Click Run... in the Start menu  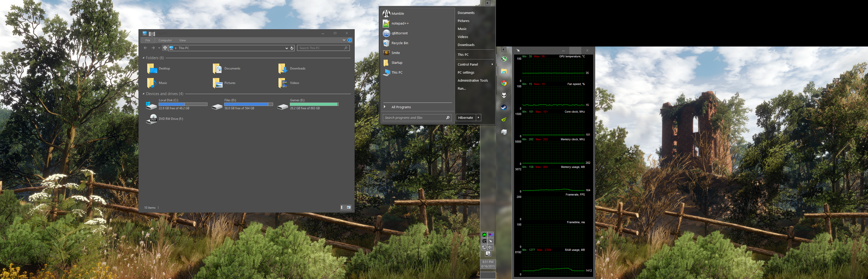tap(462, 89)
